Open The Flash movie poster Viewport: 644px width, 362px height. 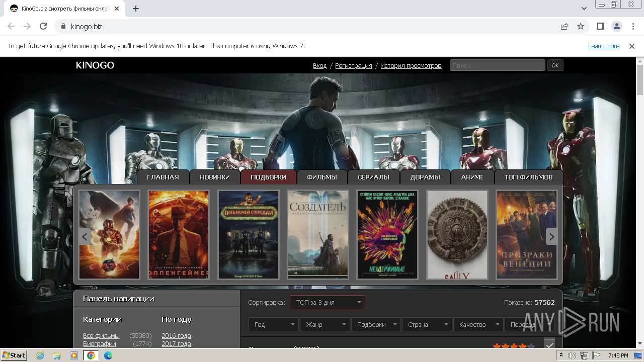[109, 235]
